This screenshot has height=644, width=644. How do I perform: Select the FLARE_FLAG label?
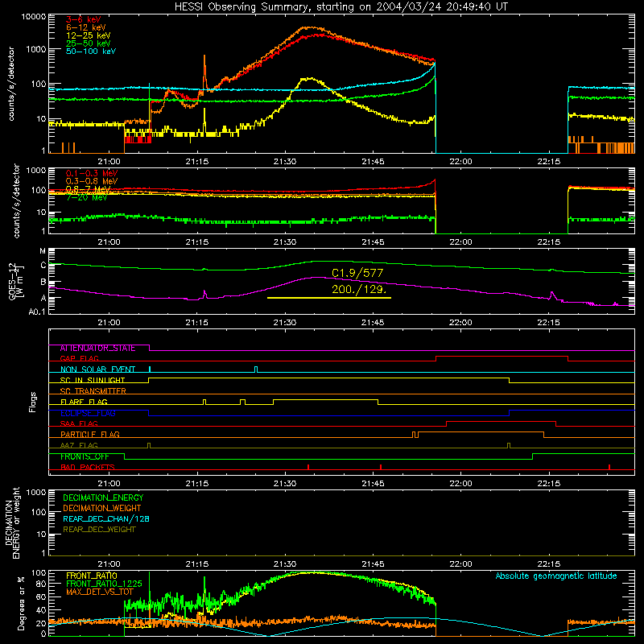[x=84, y=402]
